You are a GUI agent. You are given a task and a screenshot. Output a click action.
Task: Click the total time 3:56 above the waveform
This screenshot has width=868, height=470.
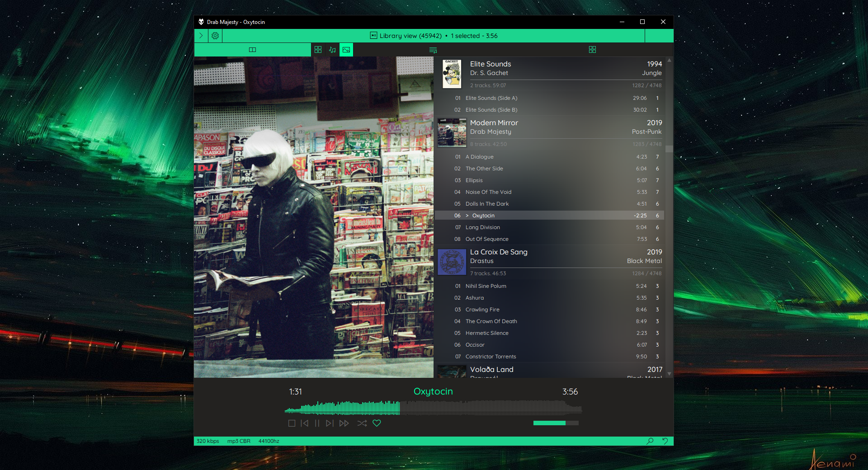pyautogui.click(x=570, y=392)
